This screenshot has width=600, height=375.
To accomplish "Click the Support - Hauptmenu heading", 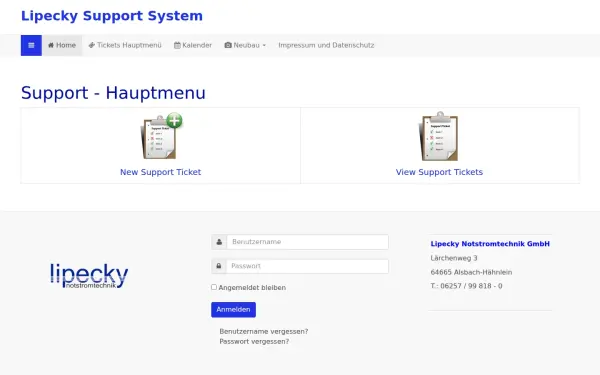I will (113, 93).
